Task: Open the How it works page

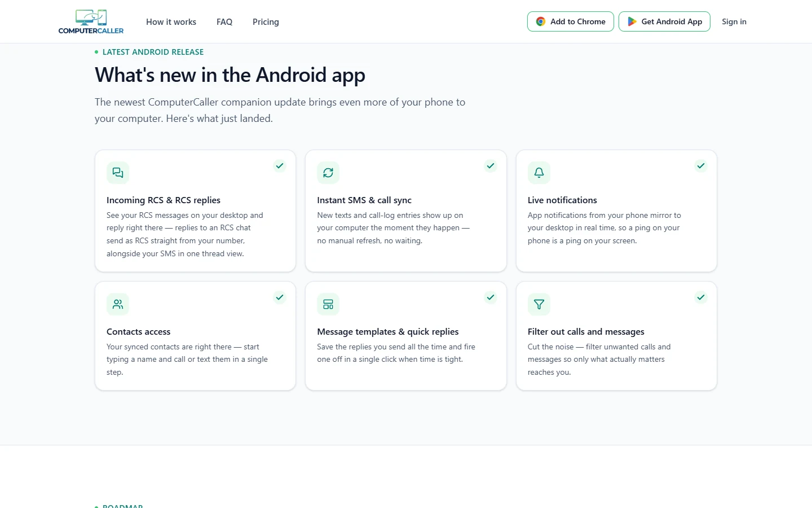Action: pos(171,22)
